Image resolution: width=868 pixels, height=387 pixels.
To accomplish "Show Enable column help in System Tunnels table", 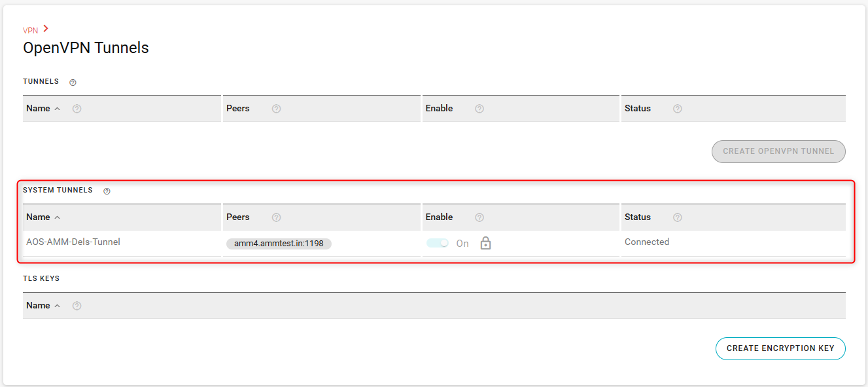I will tap(479, 217).
